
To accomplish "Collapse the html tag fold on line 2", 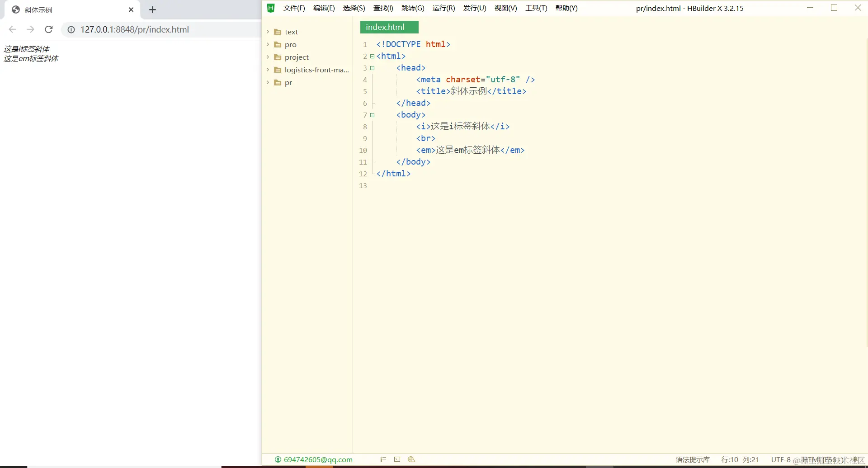I will [372, 56].
